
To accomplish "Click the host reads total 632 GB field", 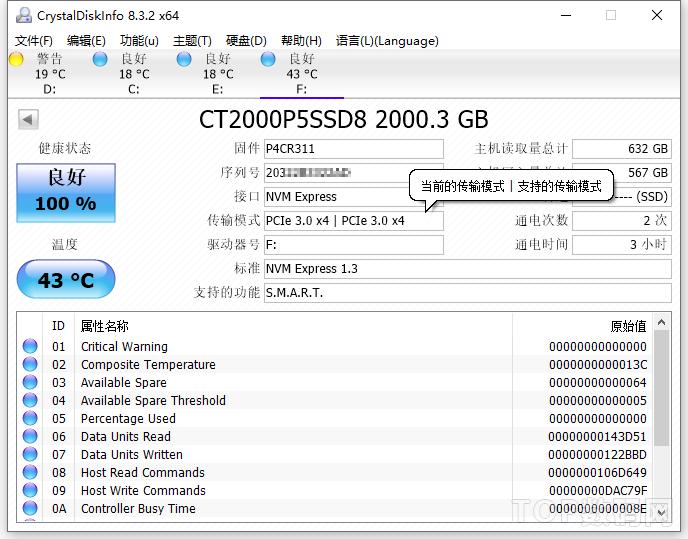I will [x=622, y=149].
